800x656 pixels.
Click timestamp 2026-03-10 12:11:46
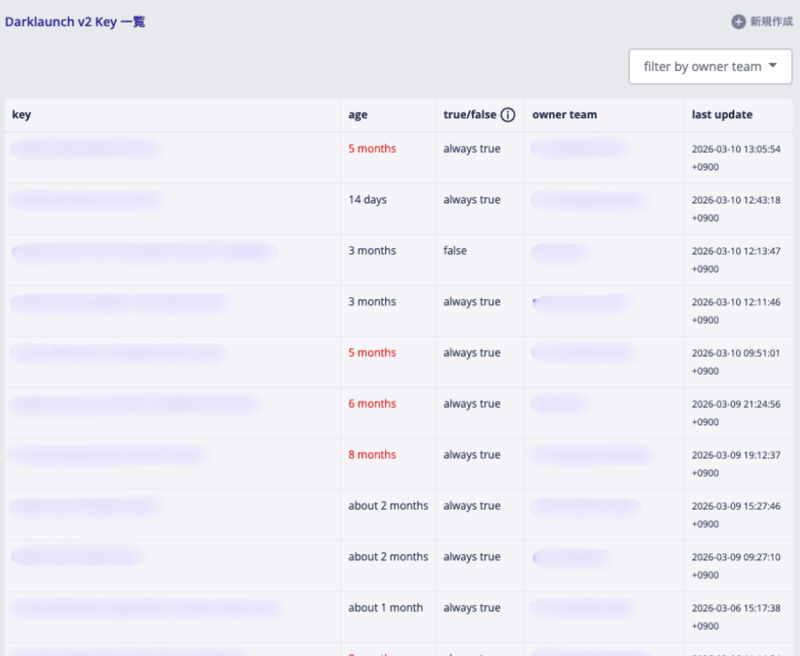point(736,311)
